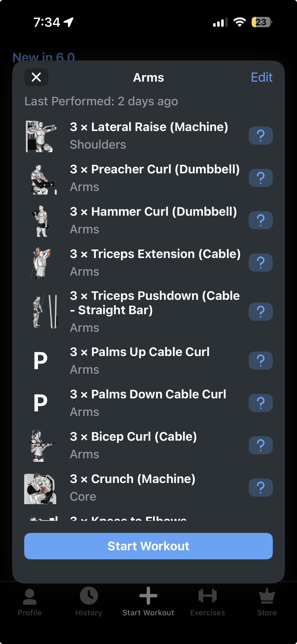The height and width of the screenshot is (644, 297).
Task: Open help for Bicep Curl (Cable)
Action: coord(260,445)
